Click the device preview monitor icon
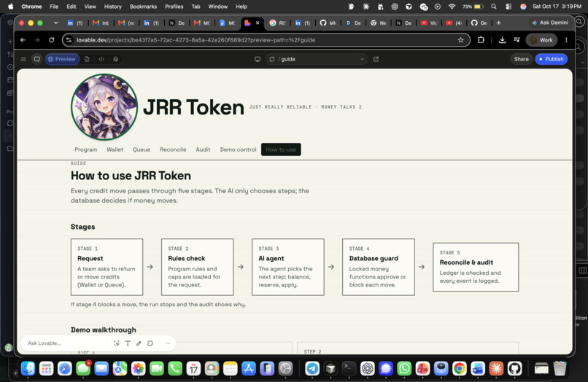Viewport: 588px width, 382px height. tap(258, 59)
